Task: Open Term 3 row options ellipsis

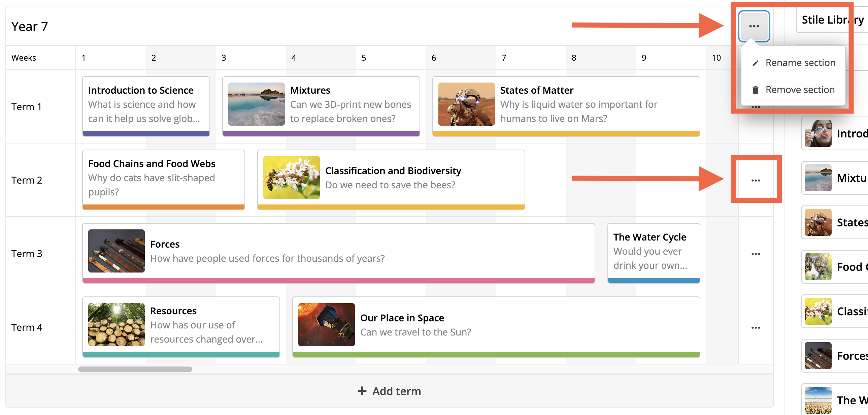Action: (756, 254)
